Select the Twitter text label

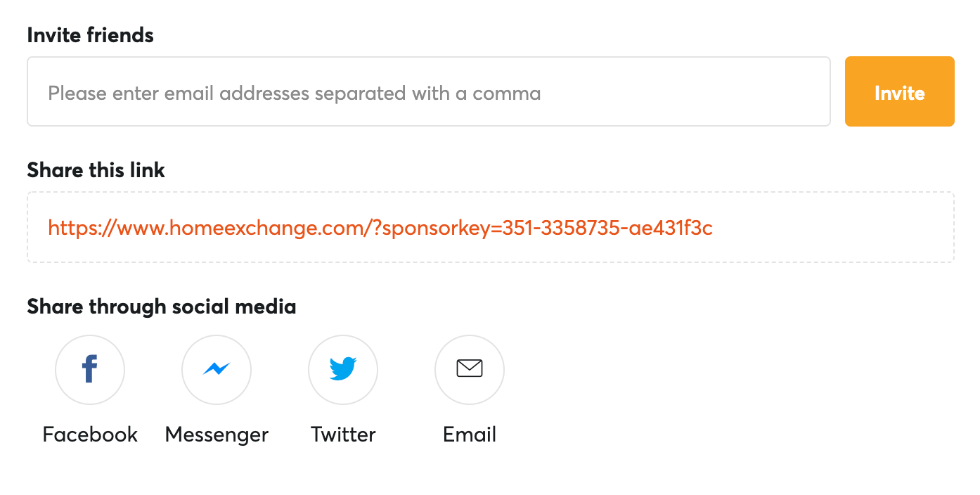coord(343,434)
